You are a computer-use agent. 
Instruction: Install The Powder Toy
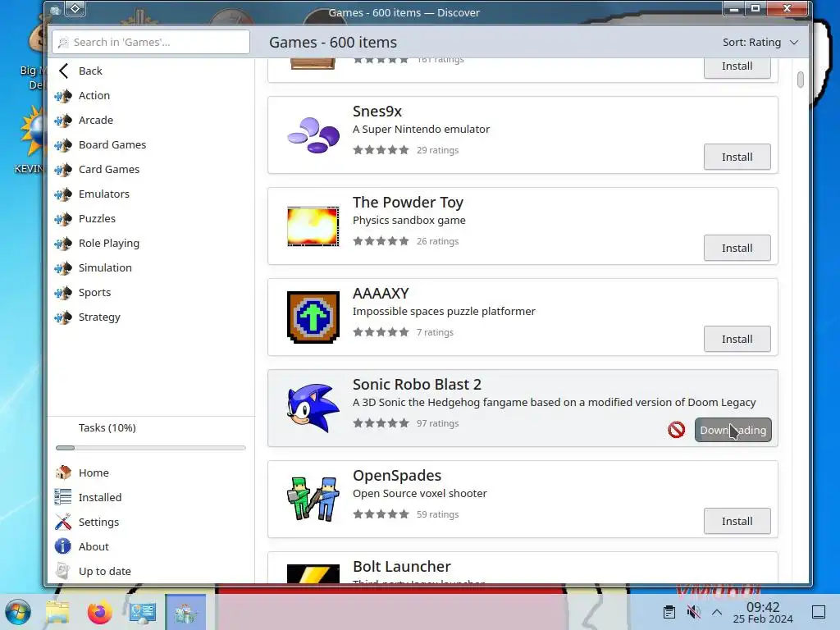[x=737, y=248]
